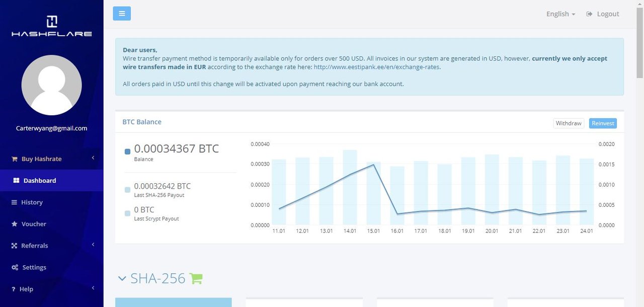
Task: Click the Withdraw button
Action: (x=569, y=123)
